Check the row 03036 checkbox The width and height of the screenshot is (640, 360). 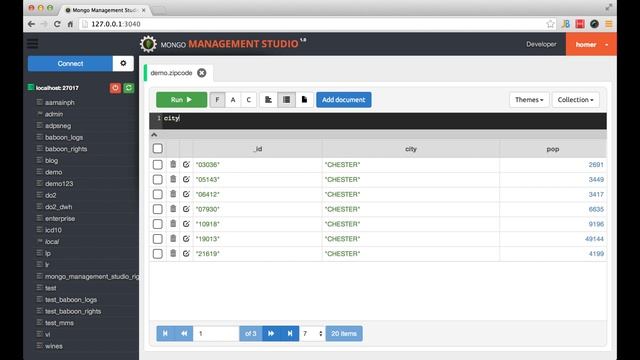158,164
